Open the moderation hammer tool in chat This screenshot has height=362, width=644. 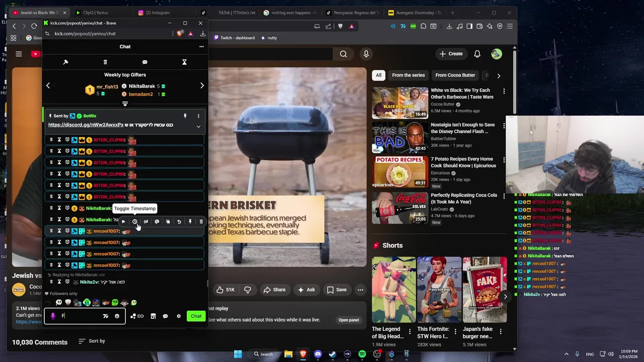[x=65, y=62]
